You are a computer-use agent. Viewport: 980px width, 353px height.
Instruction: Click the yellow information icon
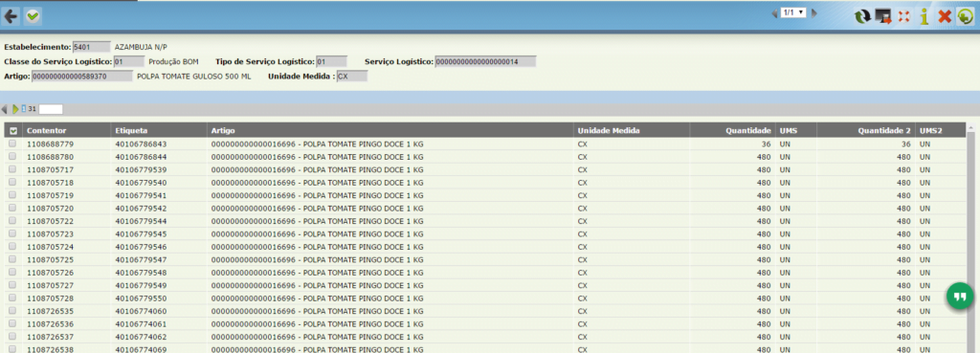[924, 16]
